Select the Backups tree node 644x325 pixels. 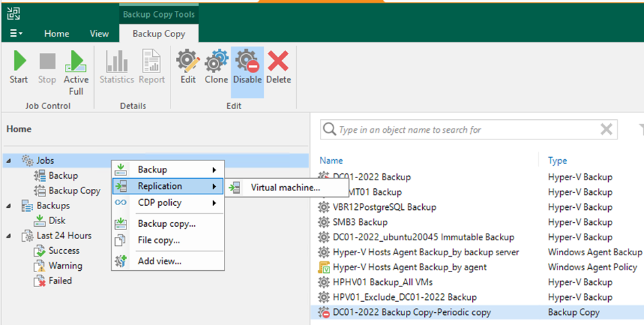click(x=53, y=205)
